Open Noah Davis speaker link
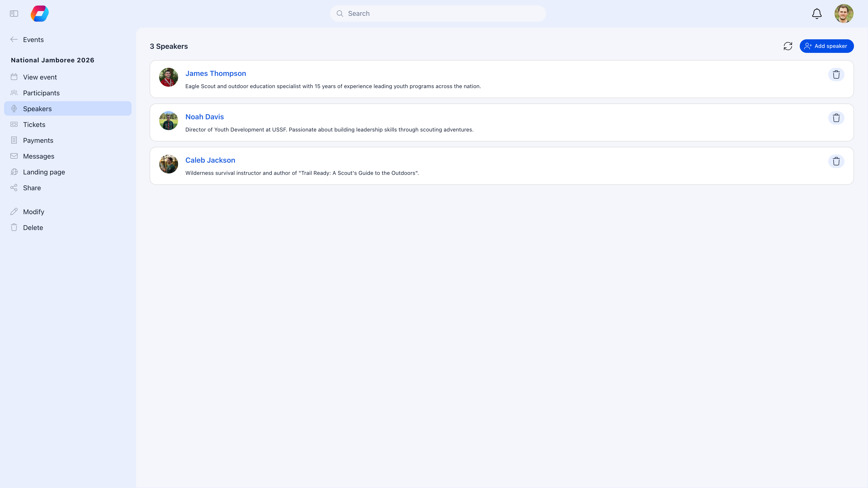The width and height of the screenshot is (868, 488). click(x=204, y=117)
